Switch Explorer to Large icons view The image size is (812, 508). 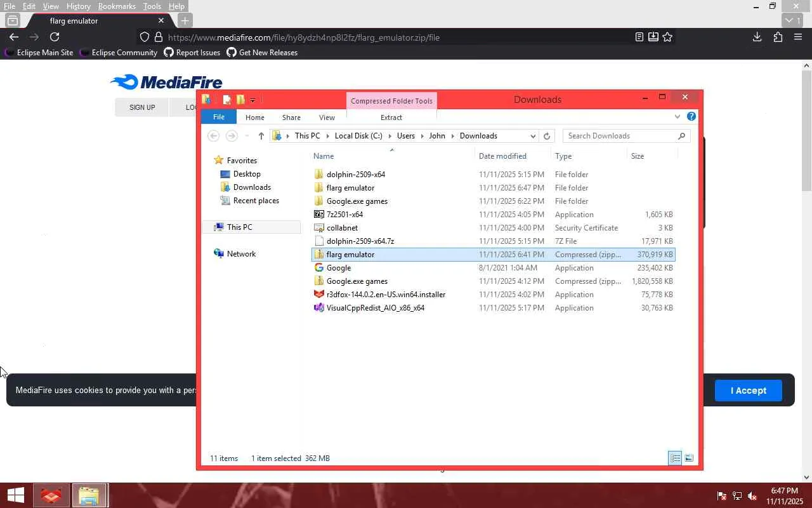click(x=689, y=458)
